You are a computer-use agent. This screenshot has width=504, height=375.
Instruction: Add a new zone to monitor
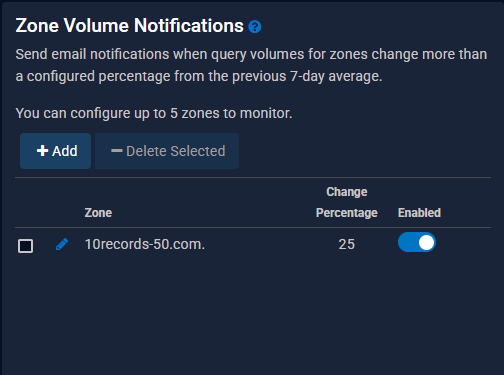tap(55, 151)
